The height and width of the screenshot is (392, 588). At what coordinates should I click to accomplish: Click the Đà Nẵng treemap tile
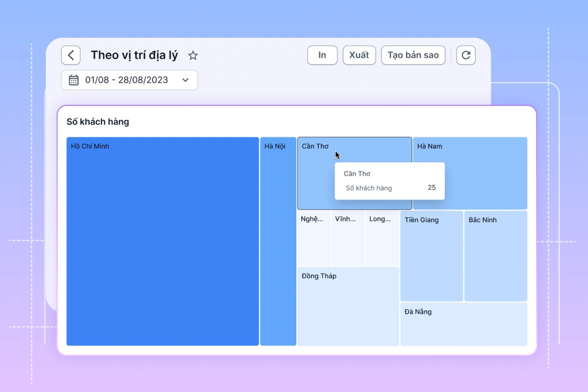(x=464, y=325)
